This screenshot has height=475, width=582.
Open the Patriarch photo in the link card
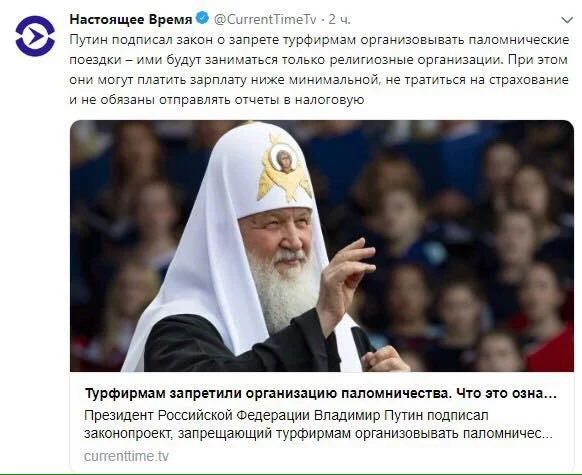coord(322,246)
